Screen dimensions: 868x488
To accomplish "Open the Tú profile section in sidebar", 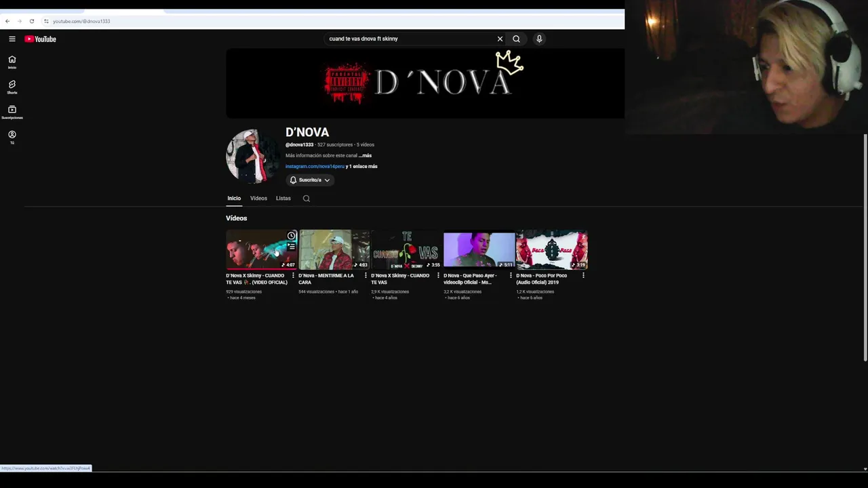I will point(12,138).
